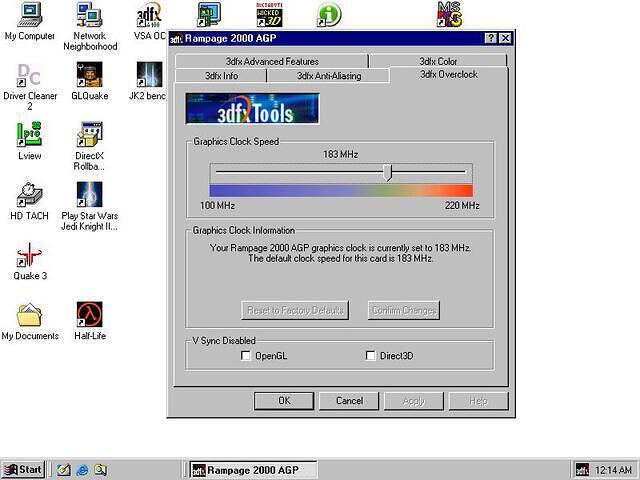The width and height of the screenshot is (640, 480).
Task: Click the Graphics Clock Speed slider thumb
Action: 388,172
